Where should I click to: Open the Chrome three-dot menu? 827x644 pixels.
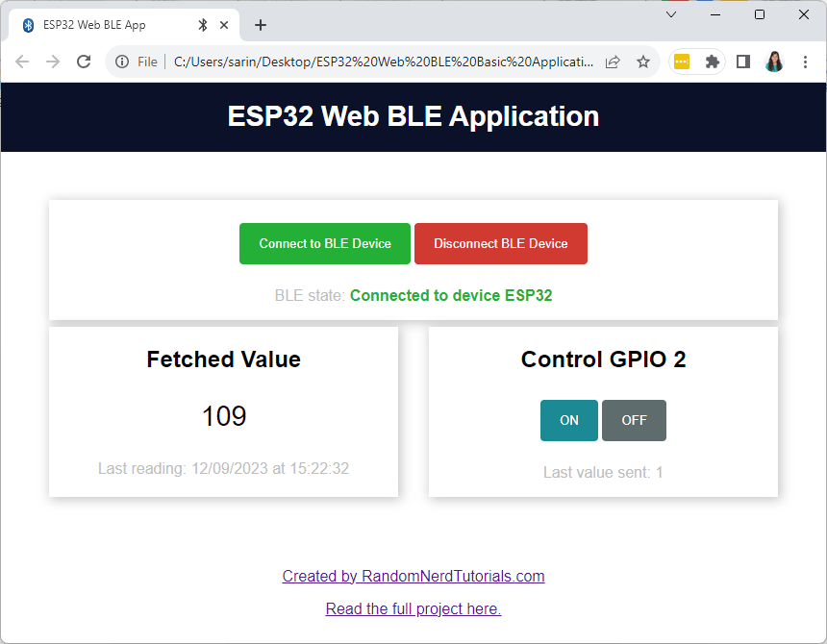coord(806,62)
